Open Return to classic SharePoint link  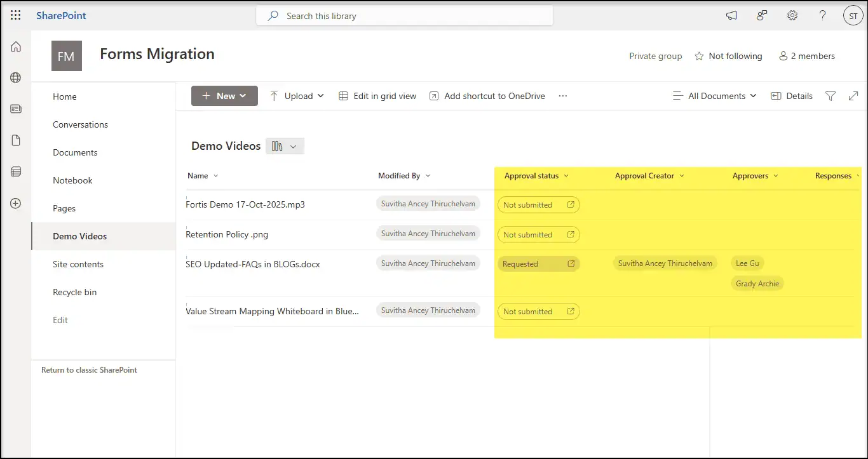tap(89, 370)
